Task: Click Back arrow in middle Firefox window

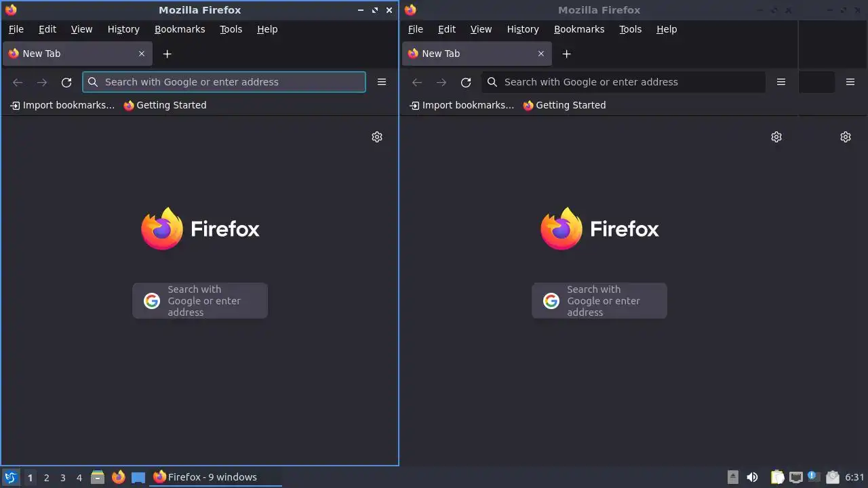Action: point(417,82)
